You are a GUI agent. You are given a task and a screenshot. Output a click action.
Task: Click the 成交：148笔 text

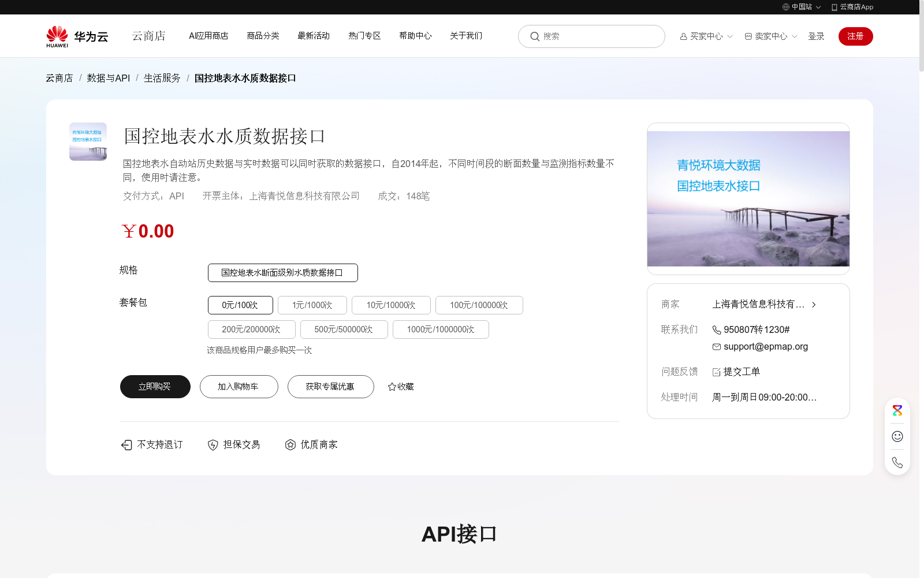404,197
